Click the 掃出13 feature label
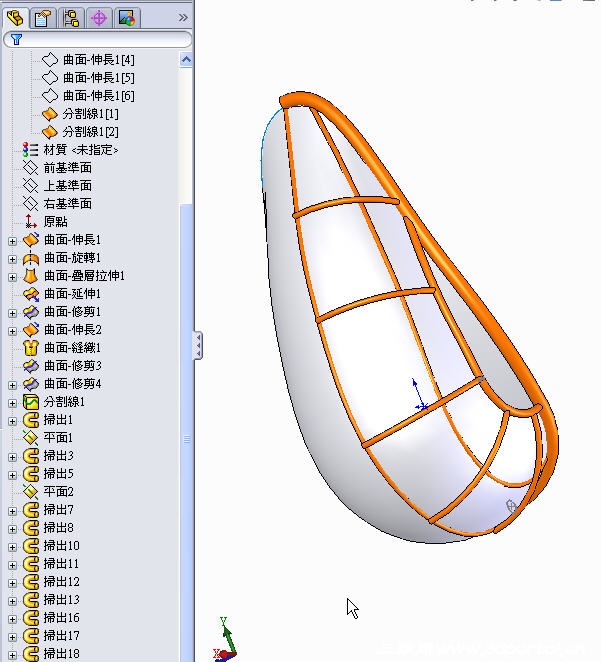Screen dimensions: 601x662 click(x=61, y=600)
